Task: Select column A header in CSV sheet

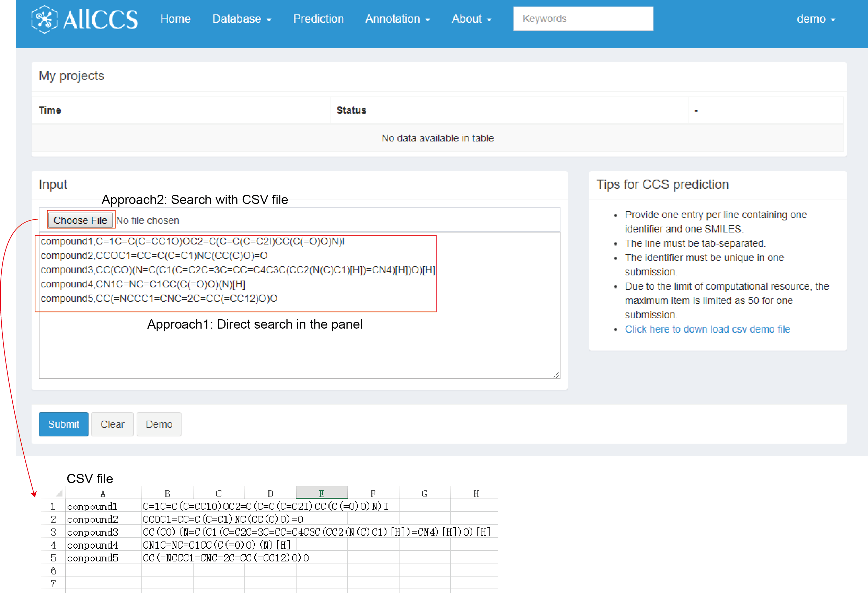Action: [x=103, y=493]
